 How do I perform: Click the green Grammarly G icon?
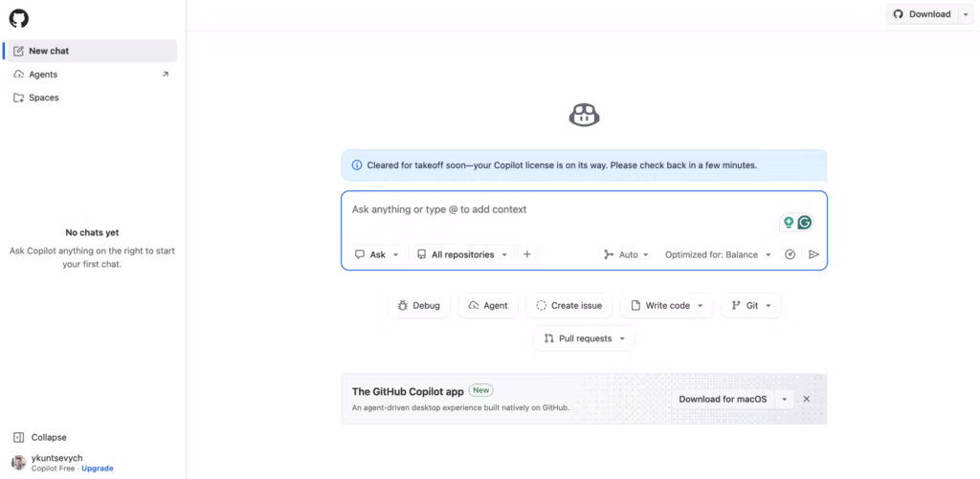(805, 223)
